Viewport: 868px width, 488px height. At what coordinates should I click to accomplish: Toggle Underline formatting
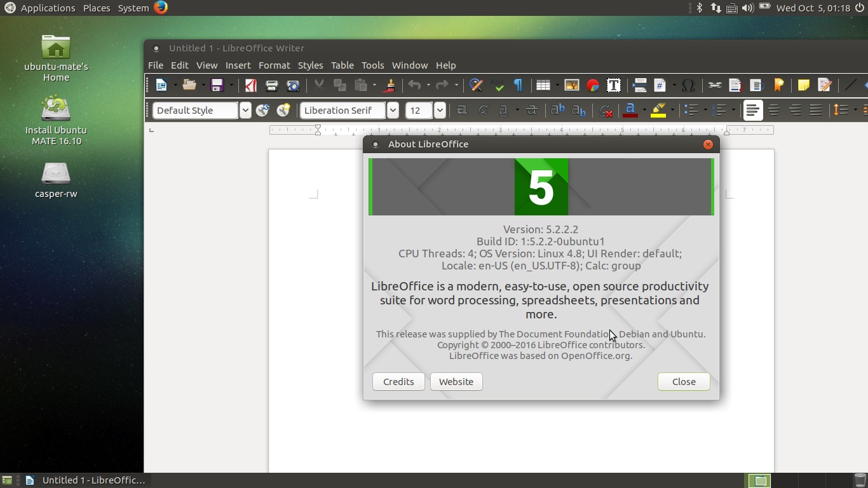tap(503, 110)
